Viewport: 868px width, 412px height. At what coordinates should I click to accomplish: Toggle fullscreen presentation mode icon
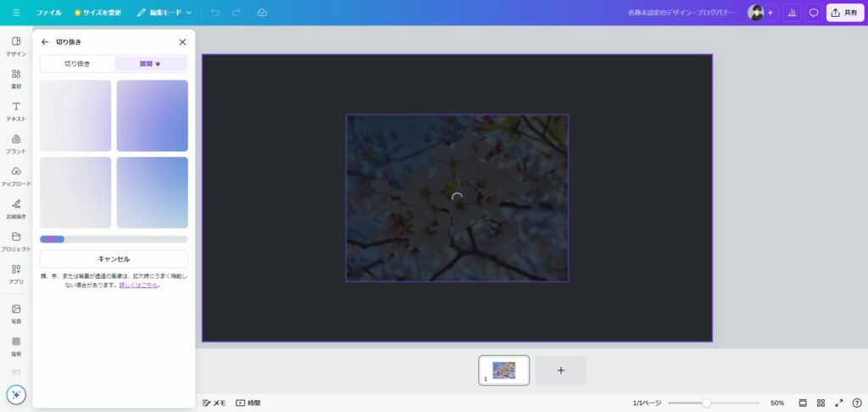click(x=839, y=403)
